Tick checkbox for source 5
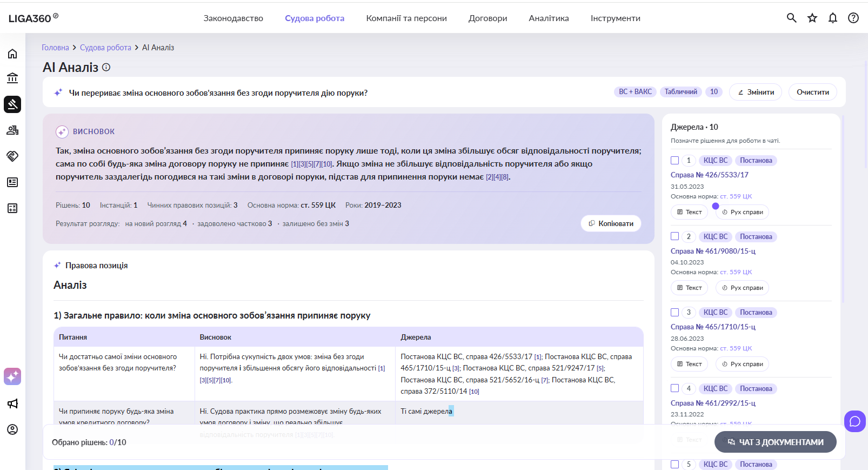Screen dimensions: 868x470 pos(675,464)
